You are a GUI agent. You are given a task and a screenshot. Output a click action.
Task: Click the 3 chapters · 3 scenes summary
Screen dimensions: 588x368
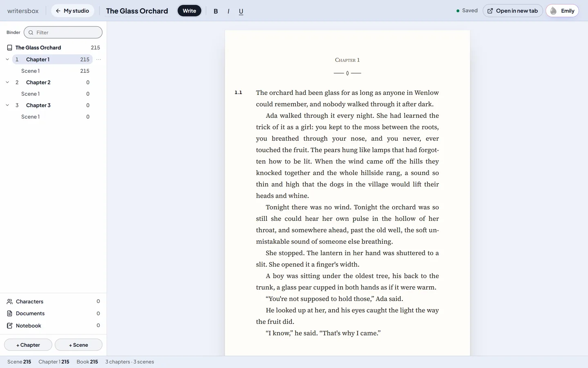click(x=129, y=362)
